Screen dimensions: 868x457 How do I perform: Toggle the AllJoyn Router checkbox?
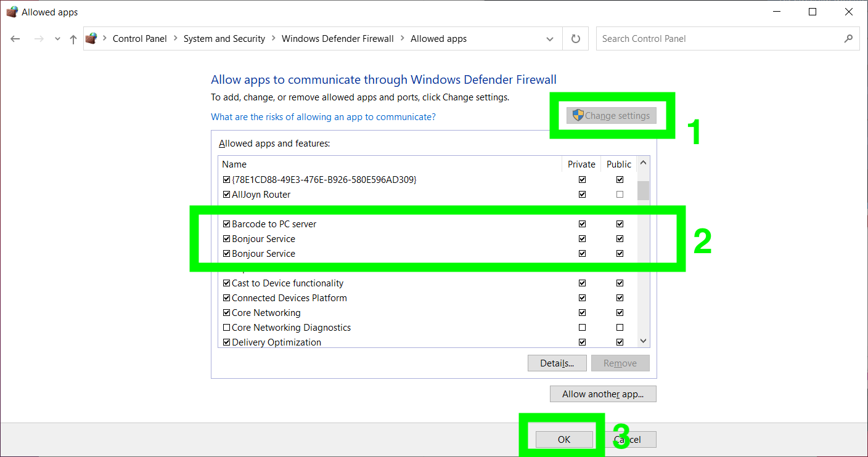226,195
